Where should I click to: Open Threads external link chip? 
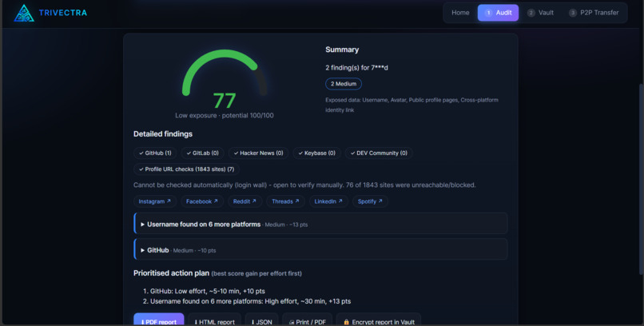[285, 201]
